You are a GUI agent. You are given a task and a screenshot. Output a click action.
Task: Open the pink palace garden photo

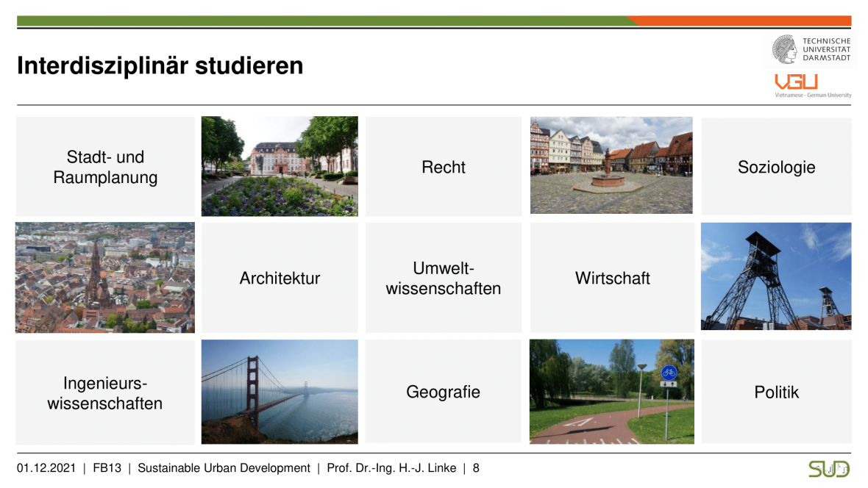coord(280,166)
